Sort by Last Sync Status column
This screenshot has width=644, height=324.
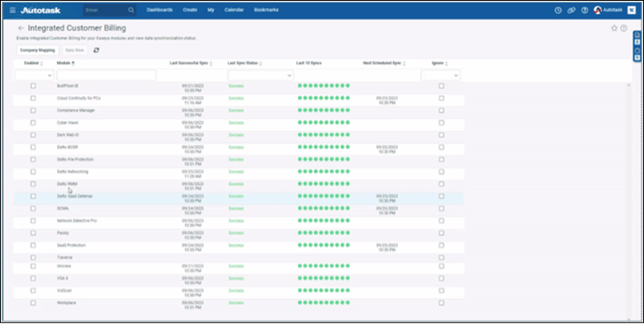click(260, 63)
